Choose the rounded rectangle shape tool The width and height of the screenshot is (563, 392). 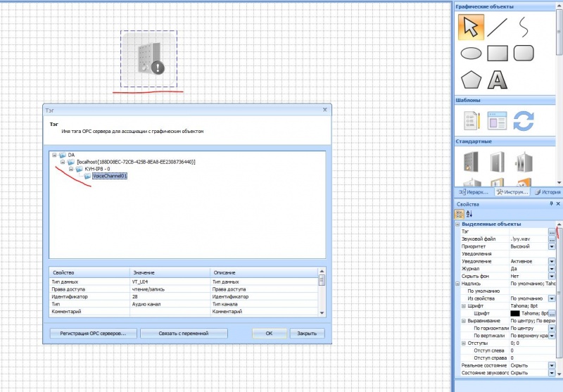[524, 53]
